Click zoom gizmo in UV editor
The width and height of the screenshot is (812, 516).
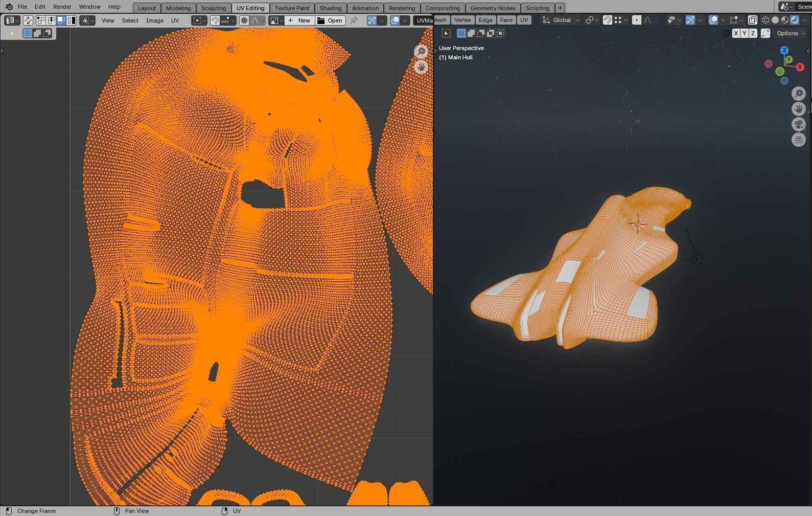pos(421,51)
